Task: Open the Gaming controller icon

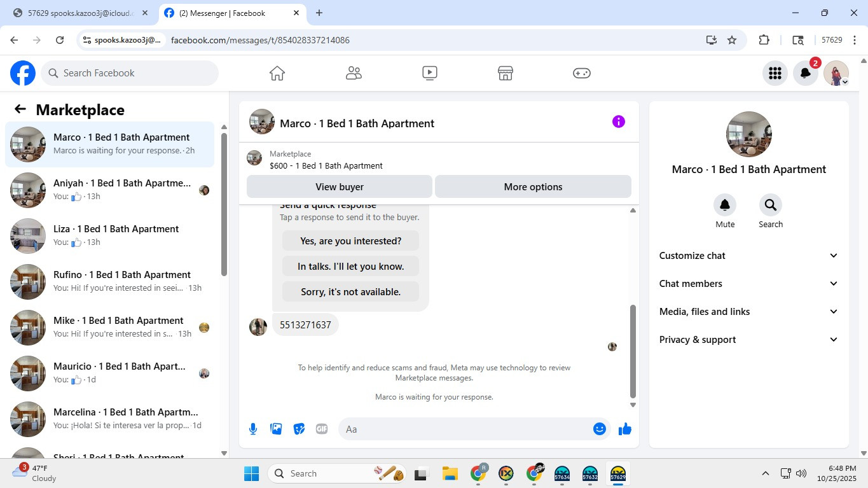Action: point(582,73)
